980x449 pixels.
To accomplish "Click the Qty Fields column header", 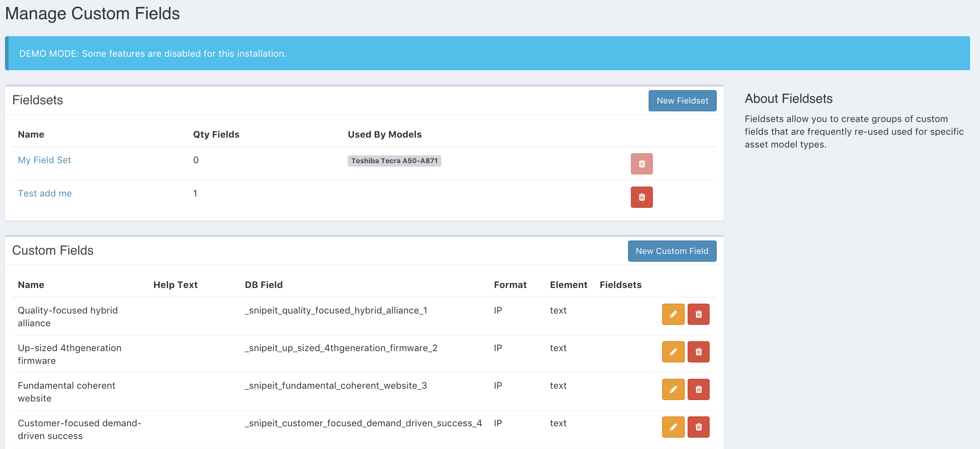I will click(x=216, y=134).
